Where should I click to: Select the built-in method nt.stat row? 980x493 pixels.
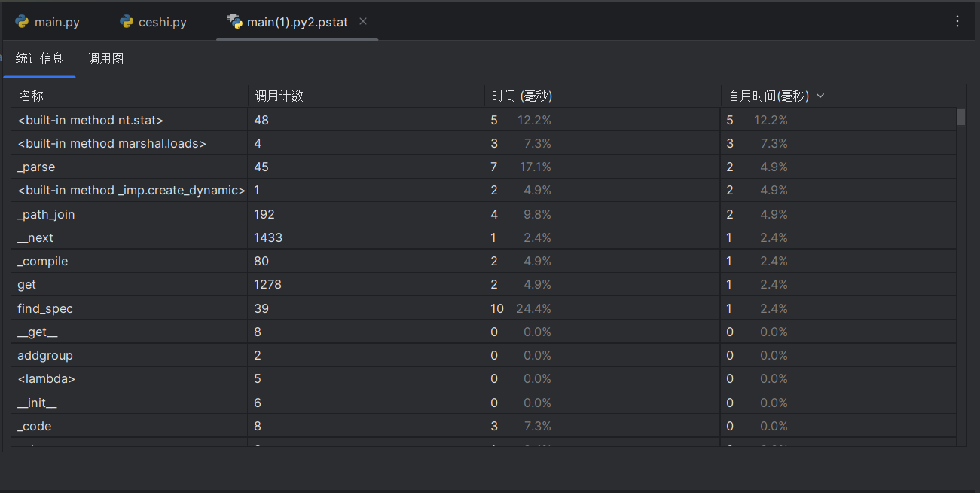click(x=90, y=120)
